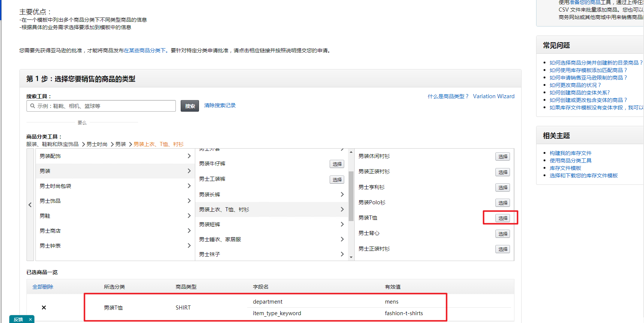The image size is (644, 323).
Task: Close the 反馈 feedback tab
Action: coord(30,320)
